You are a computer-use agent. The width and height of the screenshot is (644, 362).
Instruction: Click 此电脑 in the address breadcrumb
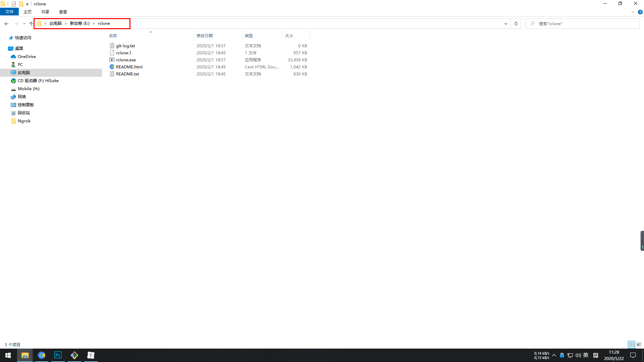56,23
